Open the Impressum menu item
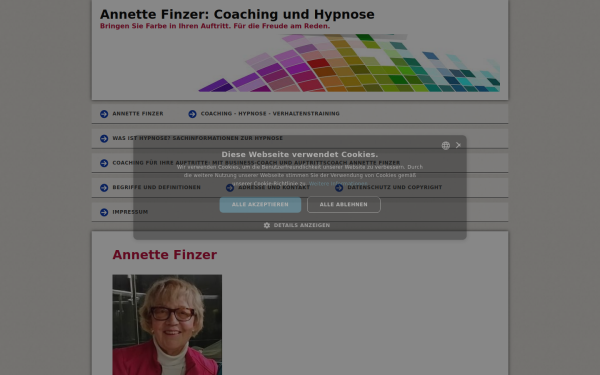 (x=130, y=212)
